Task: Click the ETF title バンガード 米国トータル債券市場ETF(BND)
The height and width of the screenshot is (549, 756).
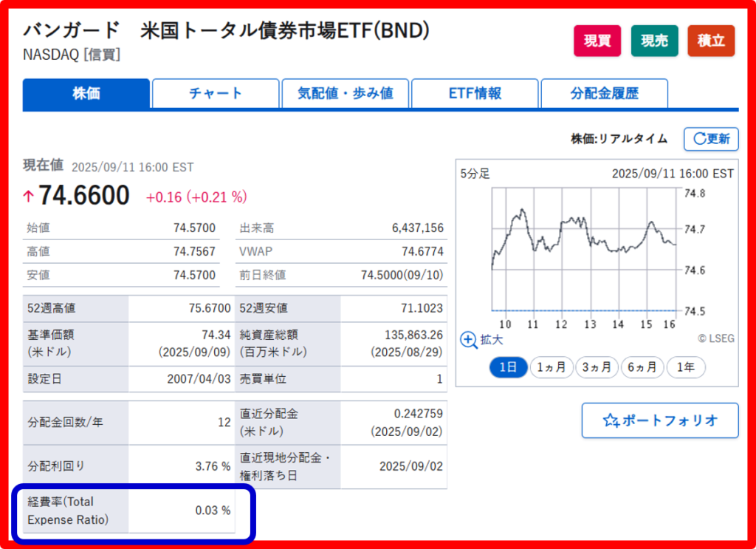Action: click(226, 31)
